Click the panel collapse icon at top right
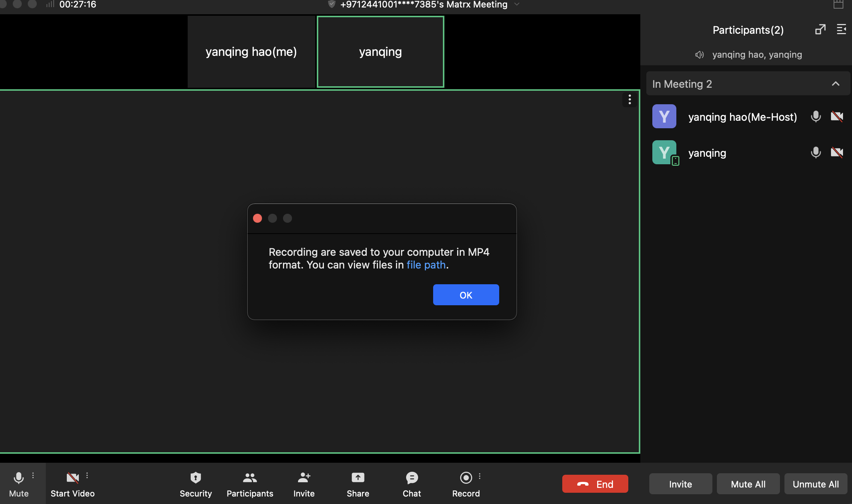Screen dimensions: 852x504 [841, 30]
